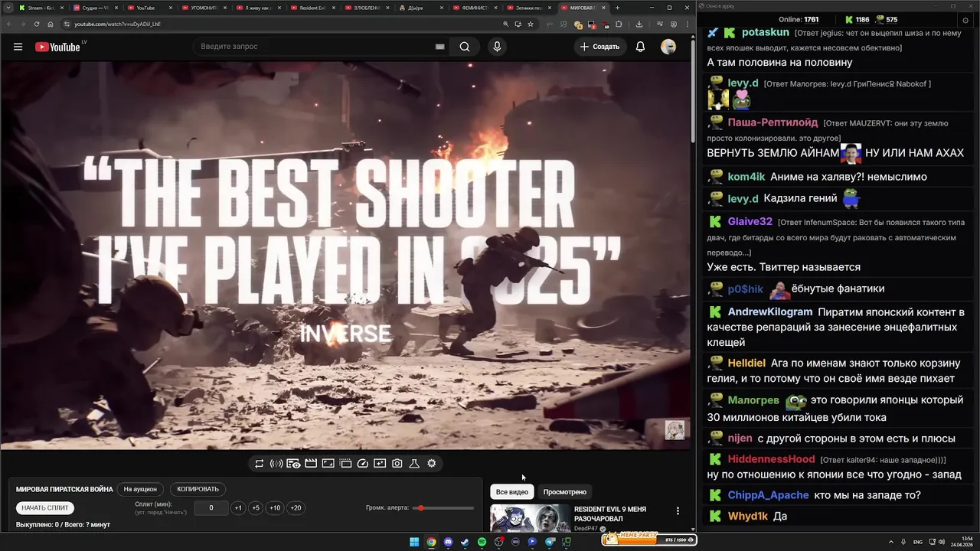Click the flask icon in the toolbar
This screenshot has height=551, width=980.
414,464
